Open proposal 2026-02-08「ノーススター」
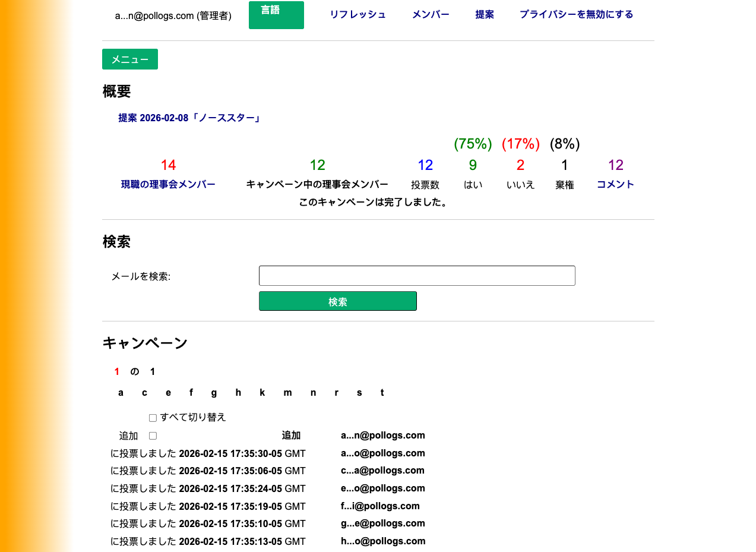Screen dimensions: 756x552 (190, 117)
